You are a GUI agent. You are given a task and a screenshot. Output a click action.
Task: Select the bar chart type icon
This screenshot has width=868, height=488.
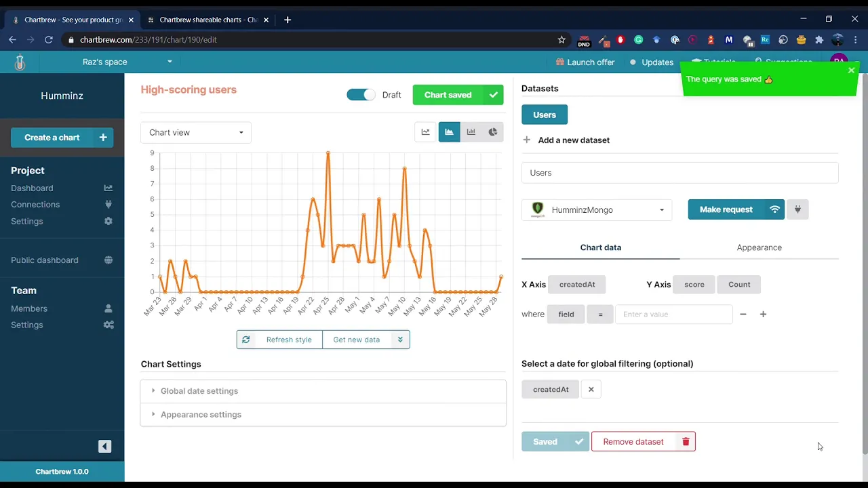(x=471, y=132)
